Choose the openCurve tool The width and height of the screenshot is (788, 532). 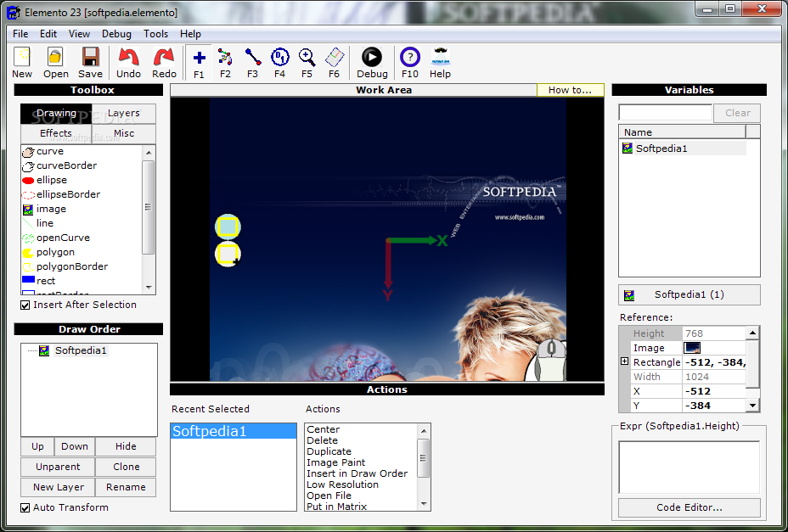coord(56,238)
